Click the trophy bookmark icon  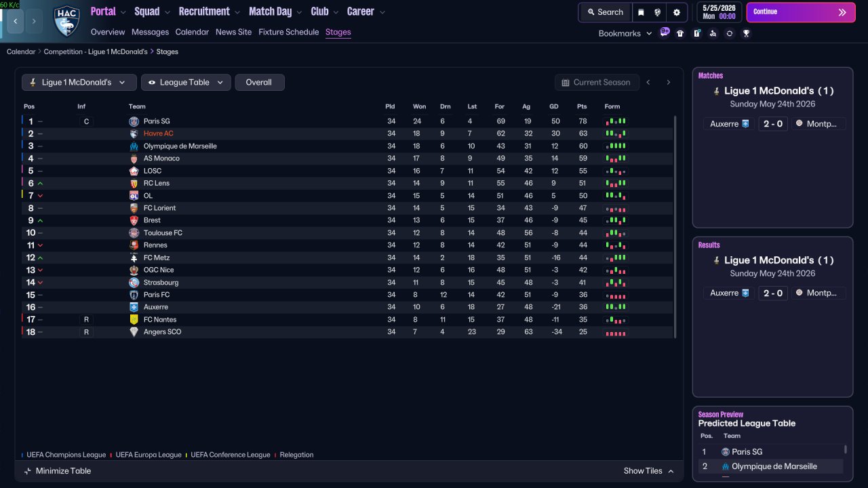pyautogui.click(x=746, y=33)
